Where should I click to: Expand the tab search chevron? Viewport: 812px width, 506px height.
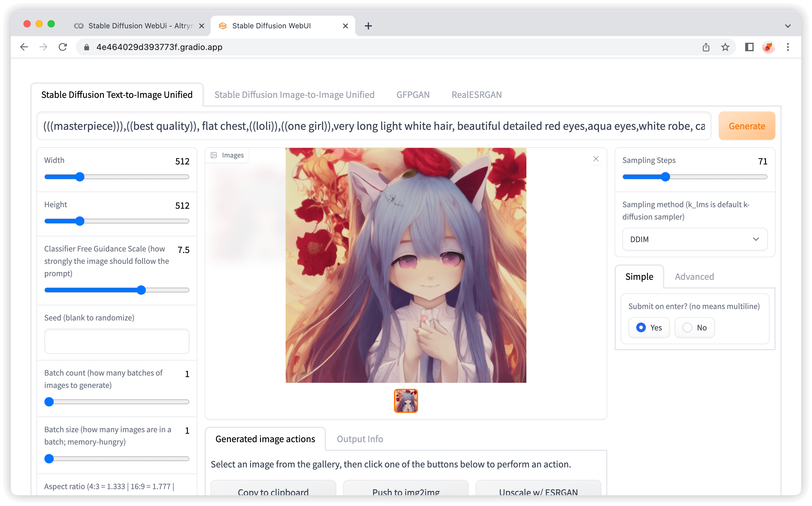tap(788, 26)
